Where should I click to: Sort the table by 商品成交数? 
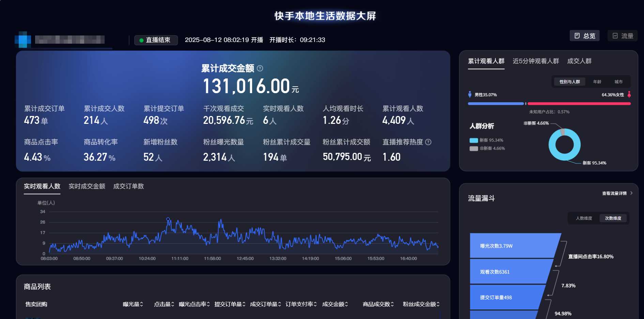378,304
